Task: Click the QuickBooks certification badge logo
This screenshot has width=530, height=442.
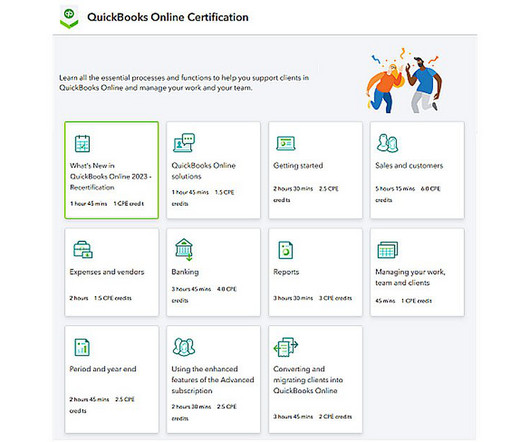Action: tap(69, 17)
